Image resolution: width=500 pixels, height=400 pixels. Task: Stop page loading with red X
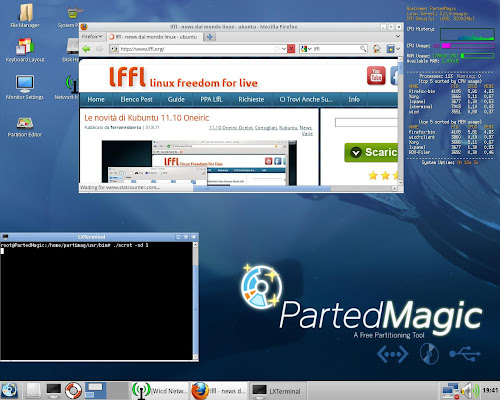pyautogui.click(x=291, y=49)
